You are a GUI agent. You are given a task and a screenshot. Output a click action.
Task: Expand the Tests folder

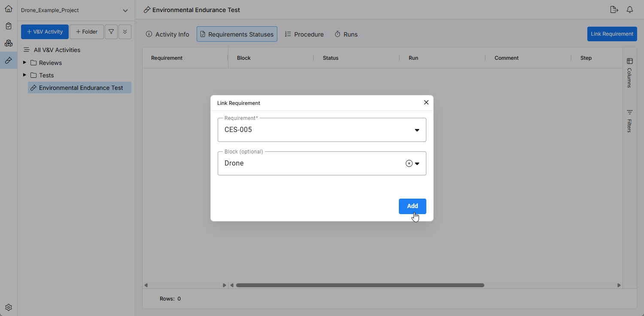pos(24,75)
